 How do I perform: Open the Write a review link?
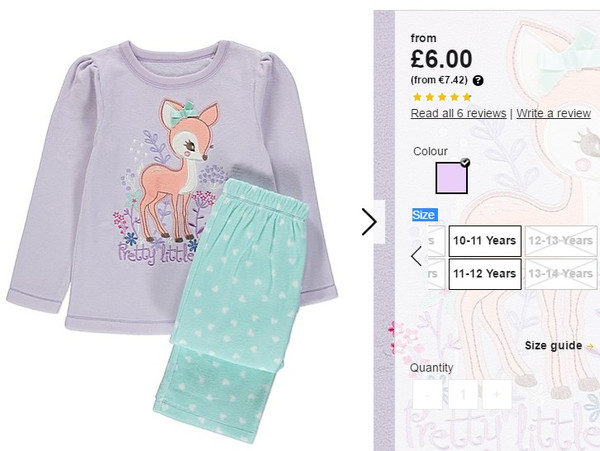[x=553, y=113]
